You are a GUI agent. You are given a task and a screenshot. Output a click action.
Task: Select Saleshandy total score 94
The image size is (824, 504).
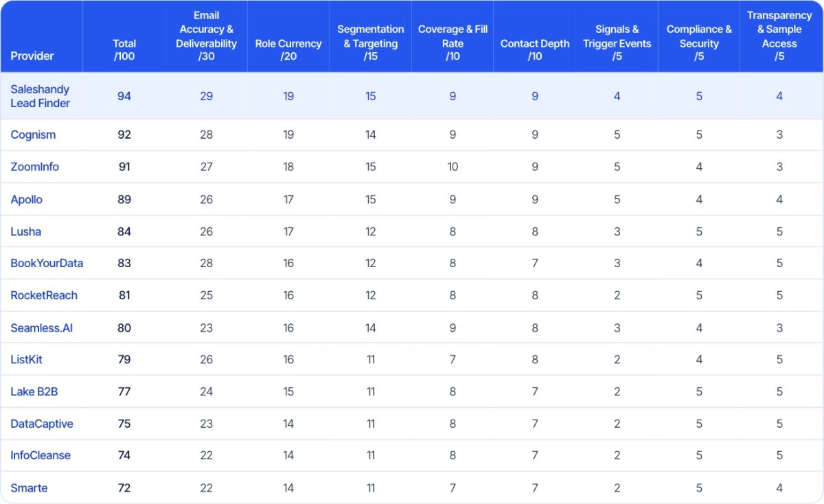(124, 96)
